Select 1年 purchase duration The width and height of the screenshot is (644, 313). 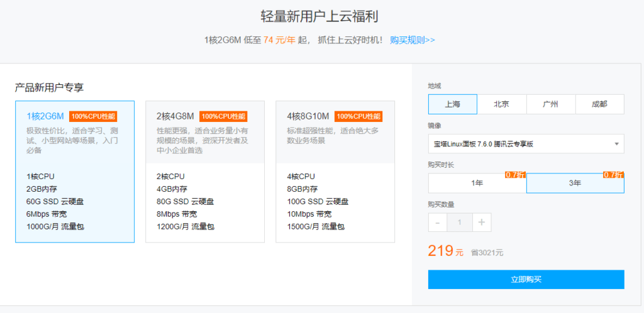point(477,184)
